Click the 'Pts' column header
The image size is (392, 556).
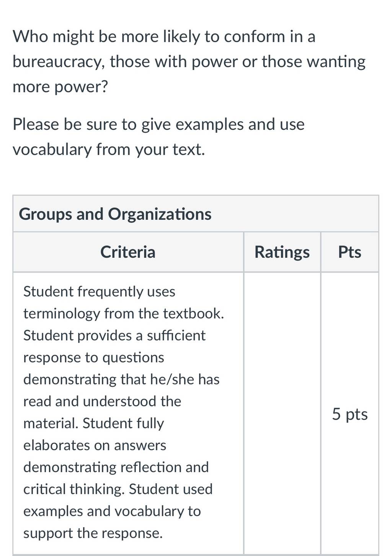click(x=350, y=252)
